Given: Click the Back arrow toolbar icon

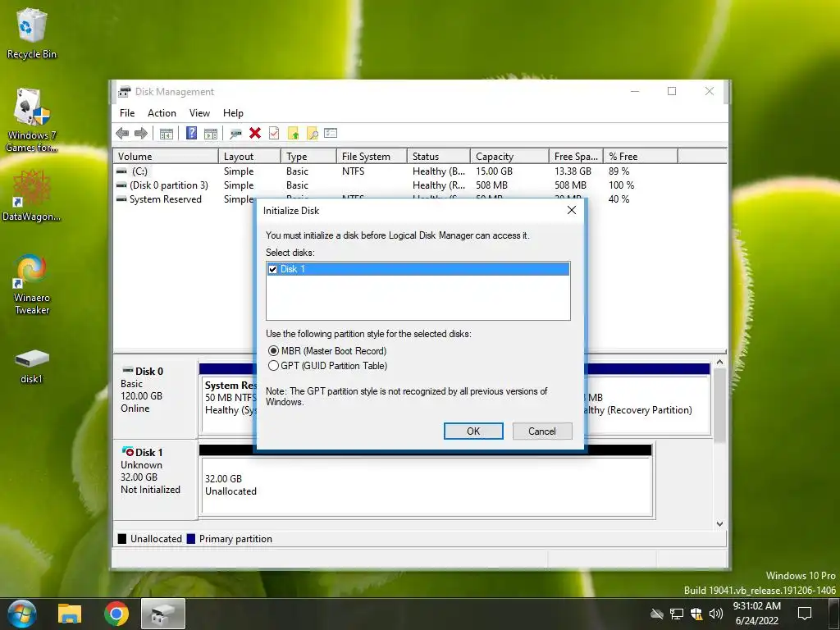Looking at the screenshot, I should [122, 134].
